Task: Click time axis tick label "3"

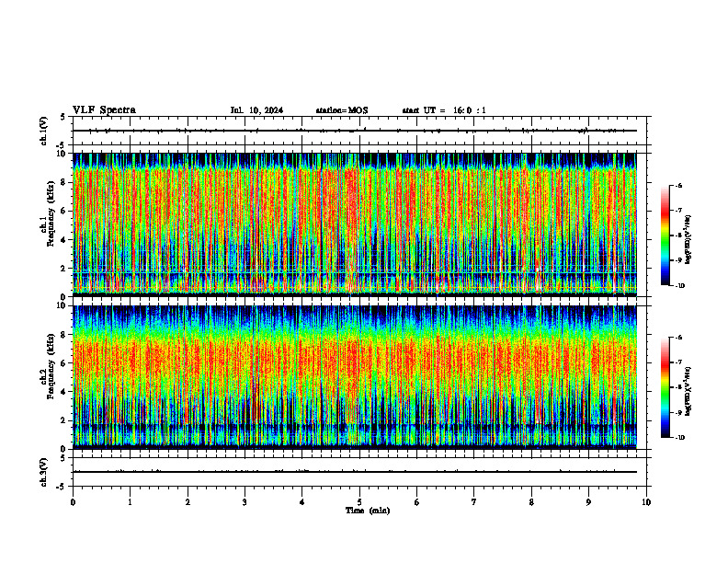Action: coord(245,502)
